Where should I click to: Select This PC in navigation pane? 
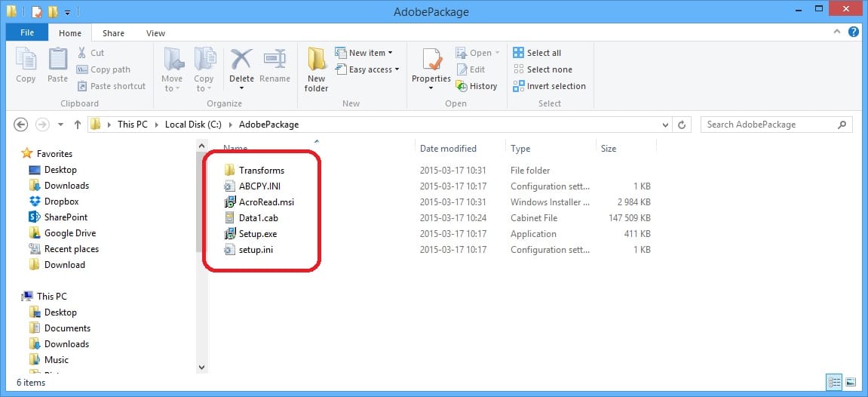(44, 296)
